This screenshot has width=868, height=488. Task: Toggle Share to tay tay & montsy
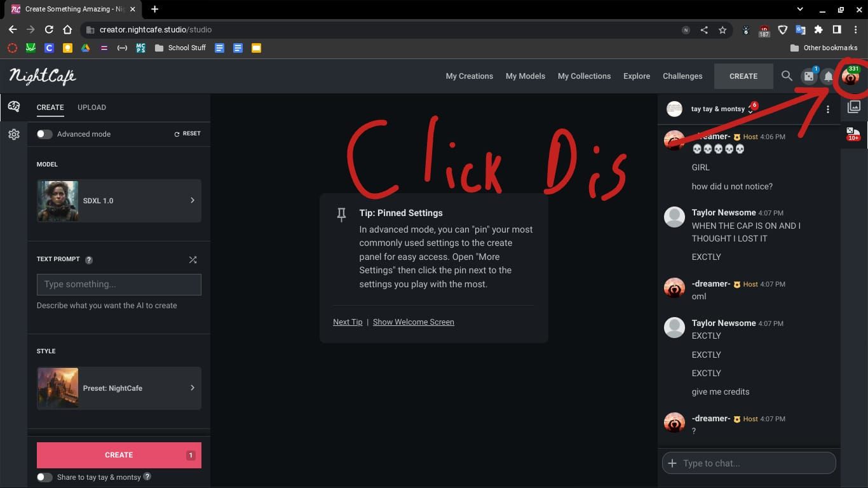click(44, 477)
